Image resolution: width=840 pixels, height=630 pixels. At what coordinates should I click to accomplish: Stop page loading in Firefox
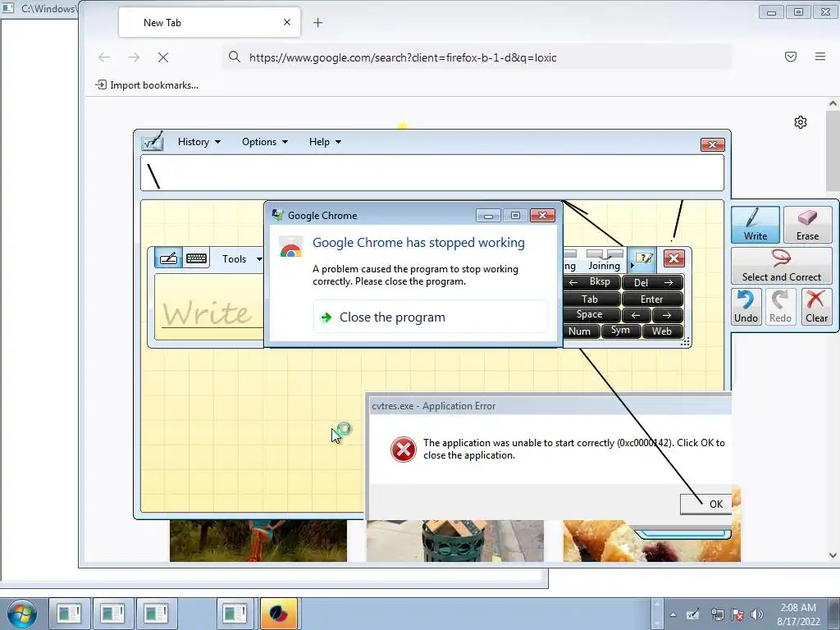click(163, 57)
